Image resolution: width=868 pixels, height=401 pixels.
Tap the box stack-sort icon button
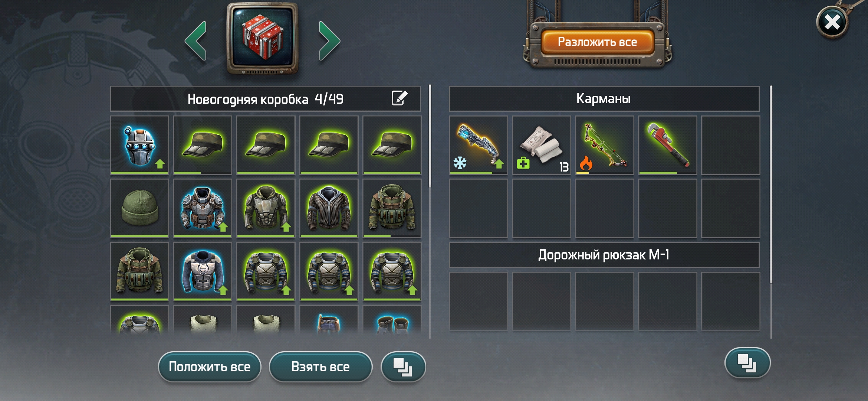403,367
